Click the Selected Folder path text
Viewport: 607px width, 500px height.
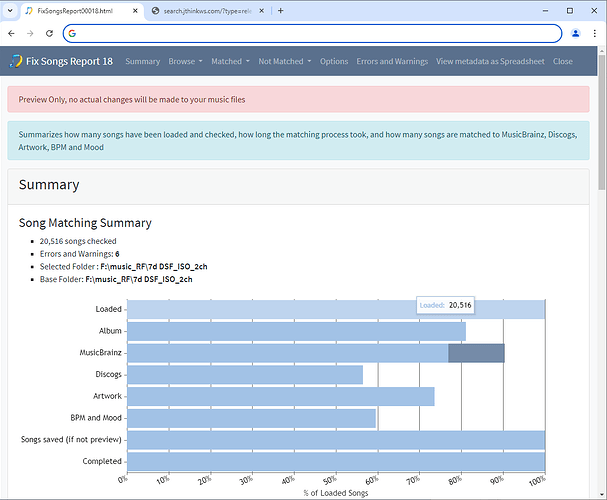[x=154, y=267]
